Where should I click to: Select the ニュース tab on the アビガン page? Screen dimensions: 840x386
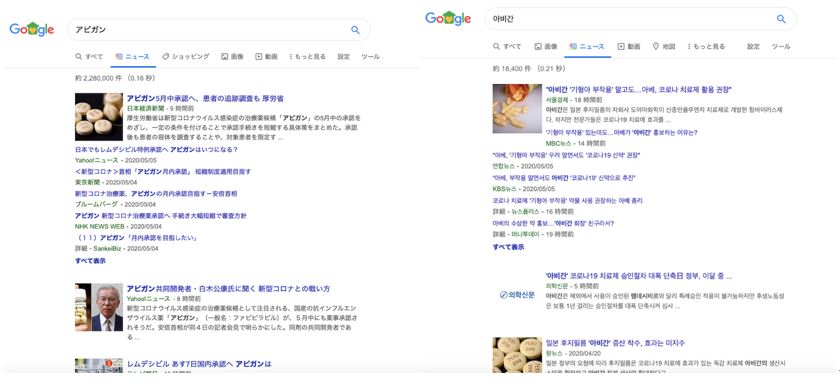coord(133,56)
